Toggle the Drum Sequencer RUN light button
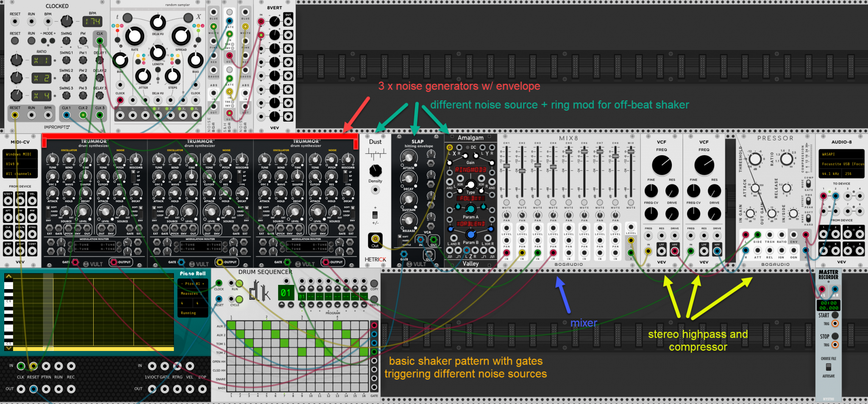This screenshot has width=868, height=404. 239,283
